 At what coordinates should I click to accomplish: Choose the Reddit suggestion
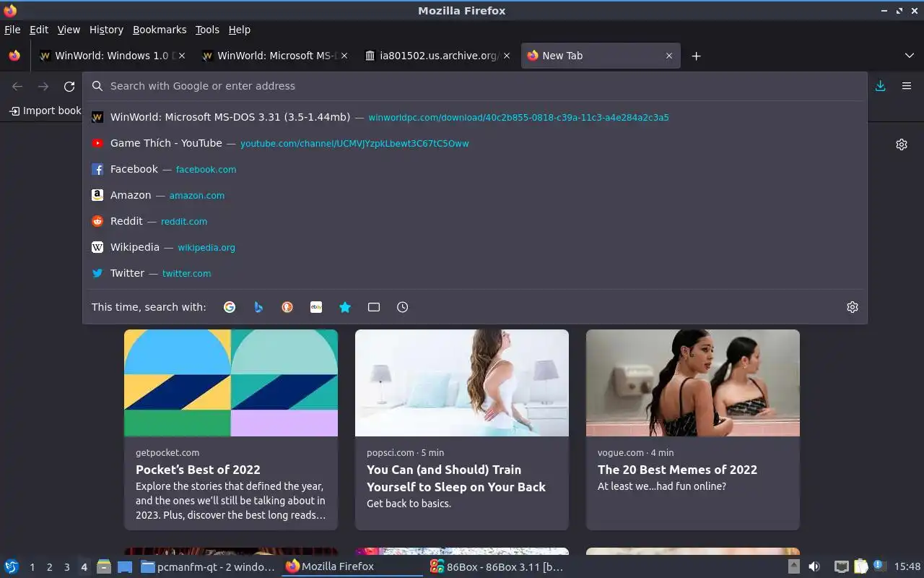tap(475, 221)
